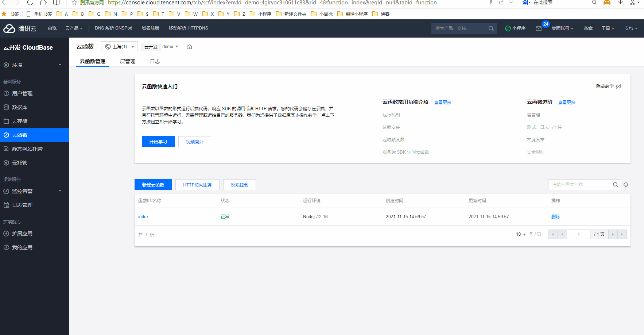644x335 pixels.
Task: Open the 数据库 sidebar icon
Action: coord(6,107)
